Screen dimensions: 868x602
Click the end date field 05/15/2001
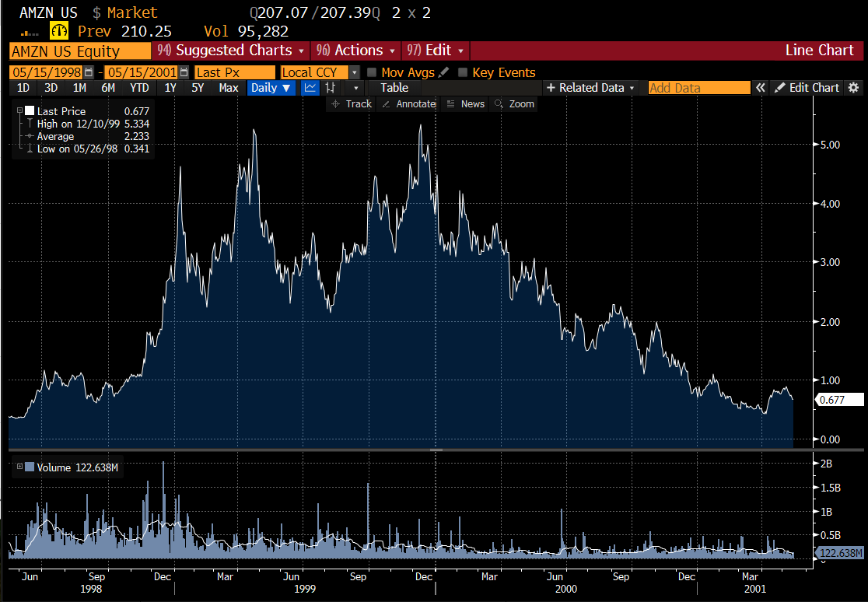pyautogui.click(x=142, y=72)
